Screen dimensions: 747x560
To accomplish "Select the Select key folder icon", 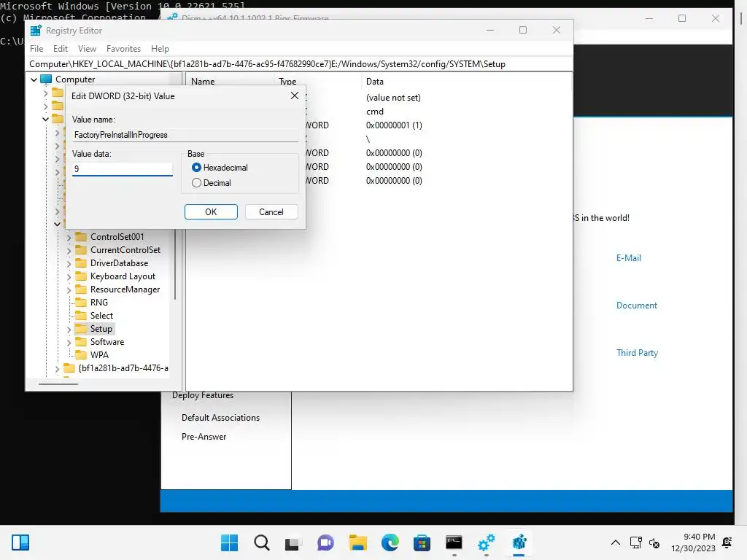I will pos(82,315).
